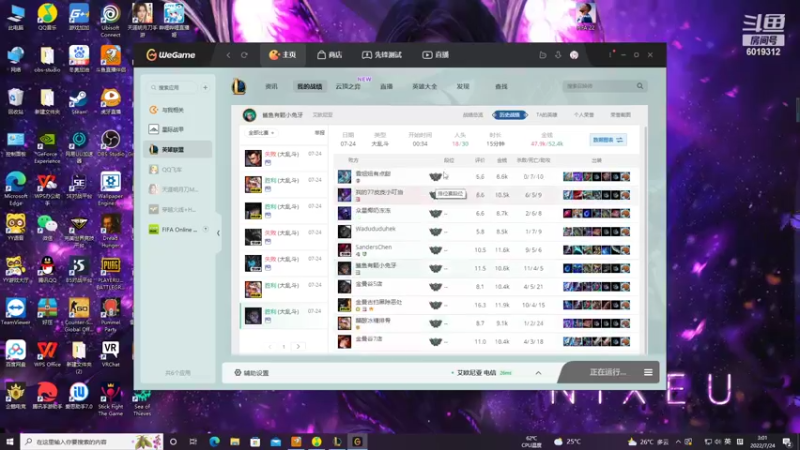Open the user avatar in WeGame title bar
The height and width of the screenshot is (450, 800).
pyautogui.click(x=574, y=55)
